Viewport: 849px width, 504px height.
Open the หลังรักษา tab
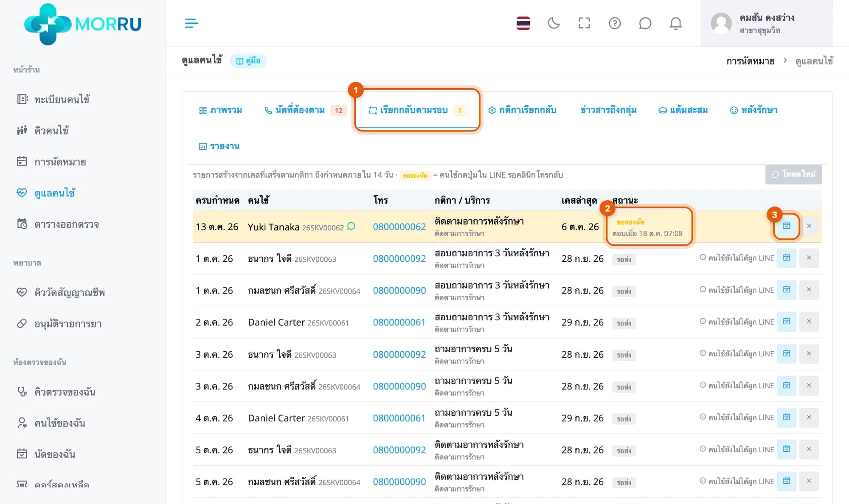(753, 110)
